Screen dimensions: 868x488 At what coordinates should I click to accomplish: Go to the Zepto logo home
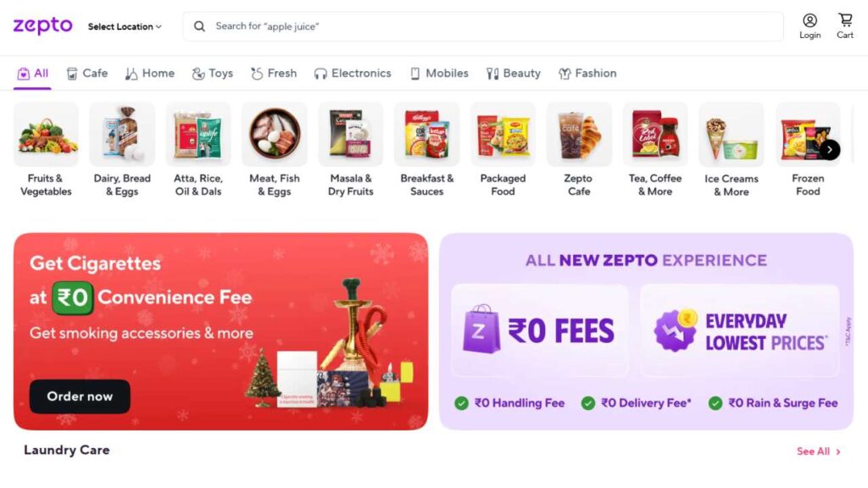[42, 25]
